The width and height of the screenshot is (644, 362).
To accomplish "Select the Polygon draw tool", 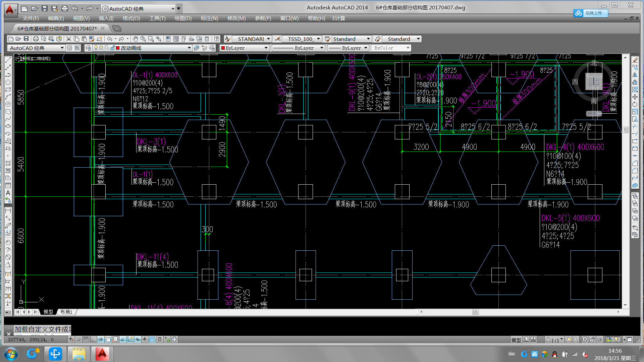I will [x=8, y=82].
